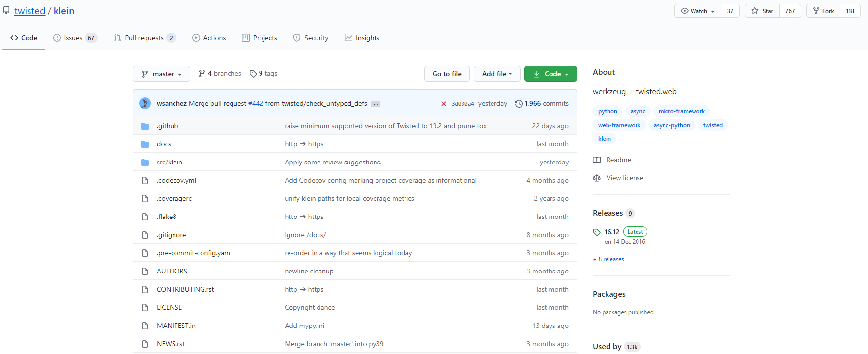Click the docs folder icon
This screenshot has width=868, height=354.
click(x=145, y=144)
